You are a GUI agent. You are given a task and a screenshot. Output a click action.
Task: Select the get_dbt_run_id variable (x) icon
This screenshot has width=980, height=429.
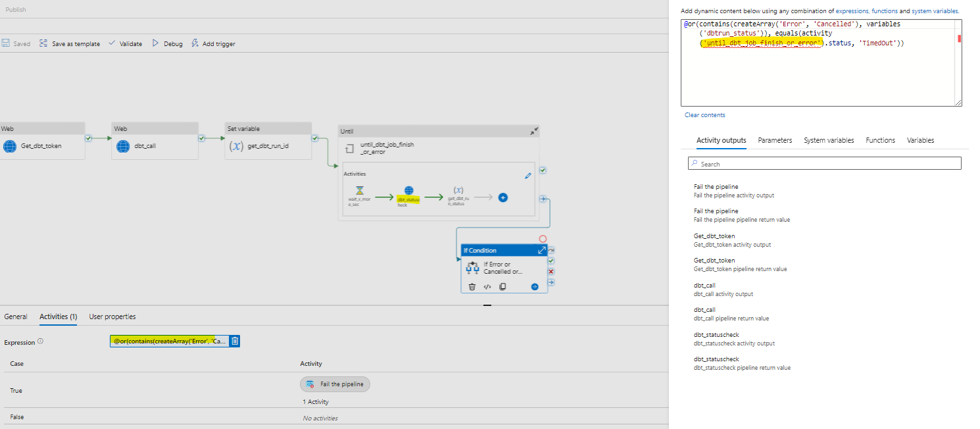(236, 146)
